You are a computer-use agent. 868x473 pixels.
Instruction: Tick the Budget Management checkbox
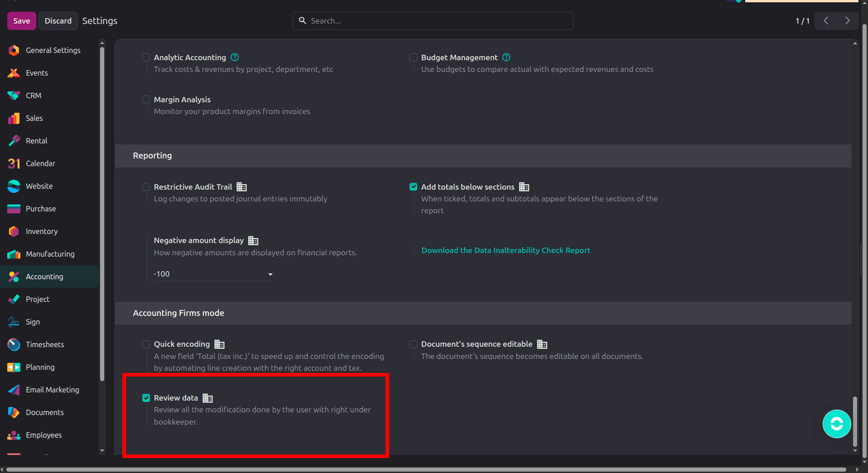pyautogui.click(x=413, y=57)
